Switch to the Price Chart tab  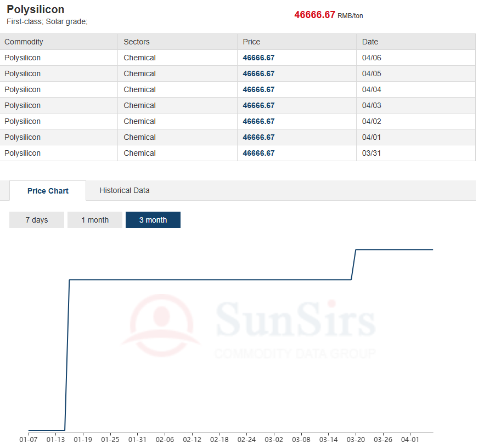coord(48,191)
